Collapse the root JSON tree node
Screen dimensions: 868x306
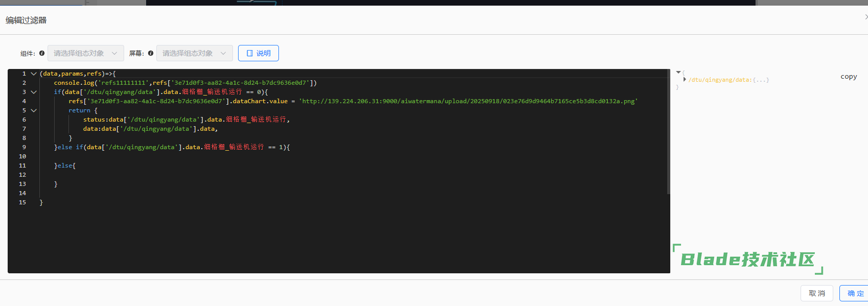[x=678, y=73]
